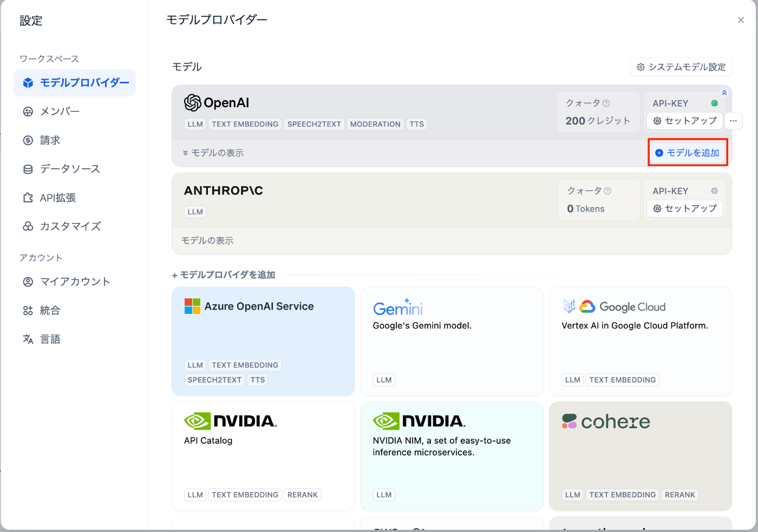This screenshot has width=758, height=532.
Task: Click the user icon beside マイアカウント
Action: tap(28, 281)
